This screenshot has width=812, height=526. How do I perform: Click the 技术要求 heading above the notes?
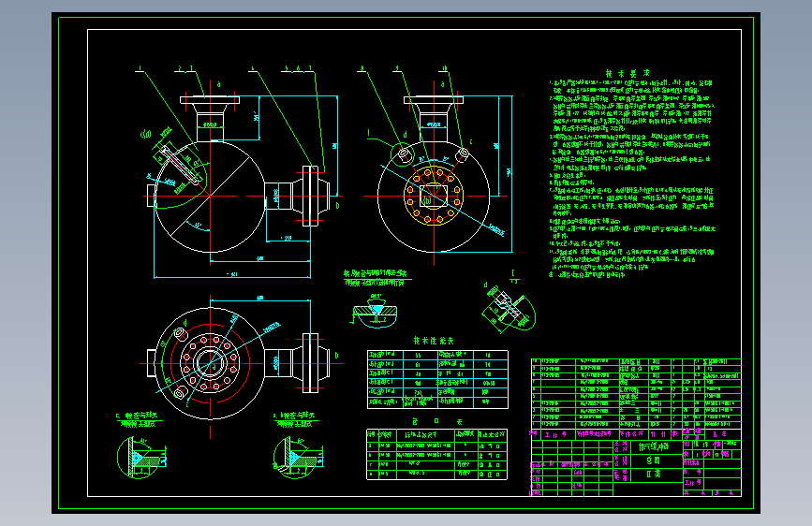(627, 74)
